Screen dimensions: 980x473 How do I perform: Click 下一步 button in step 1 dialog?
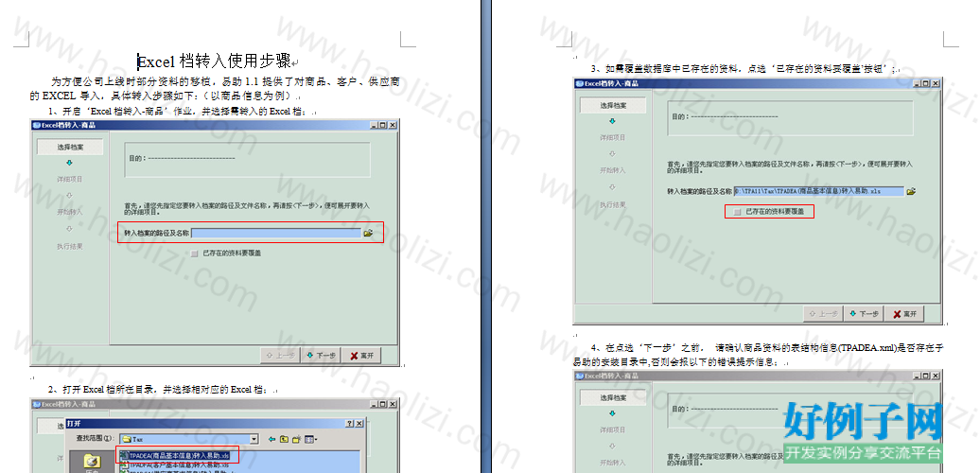click(322, 356)
